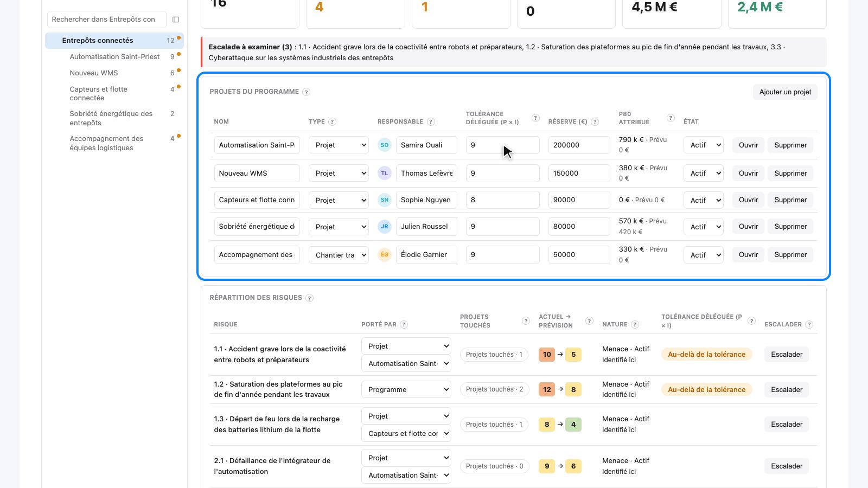868x488 pixels.
Task: Click risk title 2.1 Défaillance de l'intégrateur
Action: pos(272,466)
